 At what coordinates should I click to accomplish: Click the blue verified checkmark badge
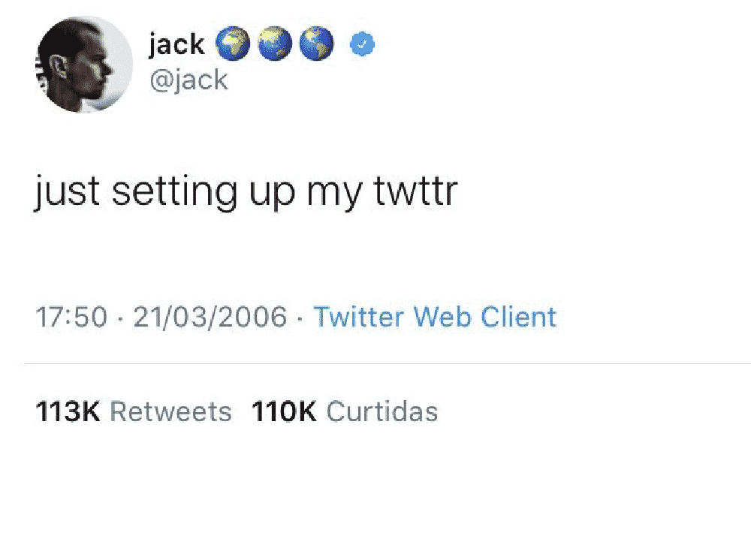[x=362, y=44]
